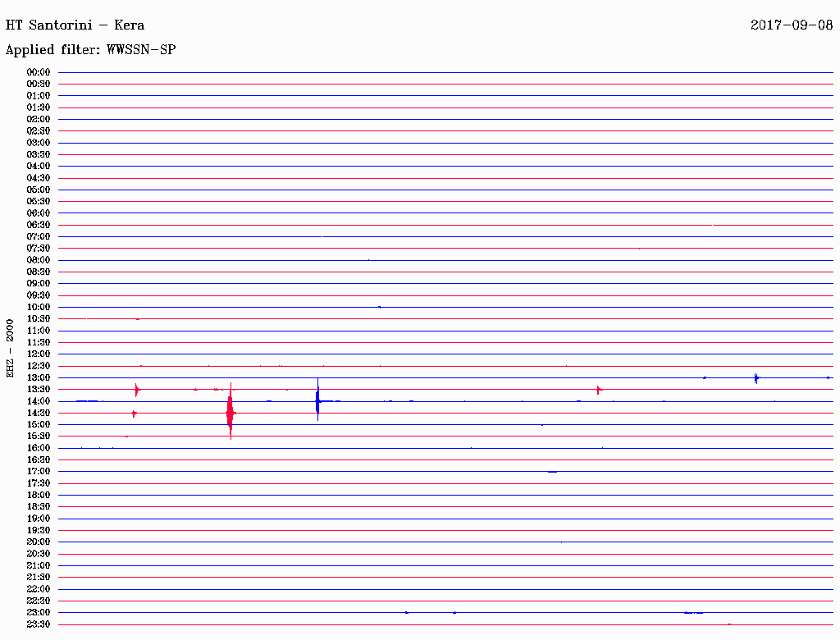Click the EHZ – 2000 channel label

10,349
